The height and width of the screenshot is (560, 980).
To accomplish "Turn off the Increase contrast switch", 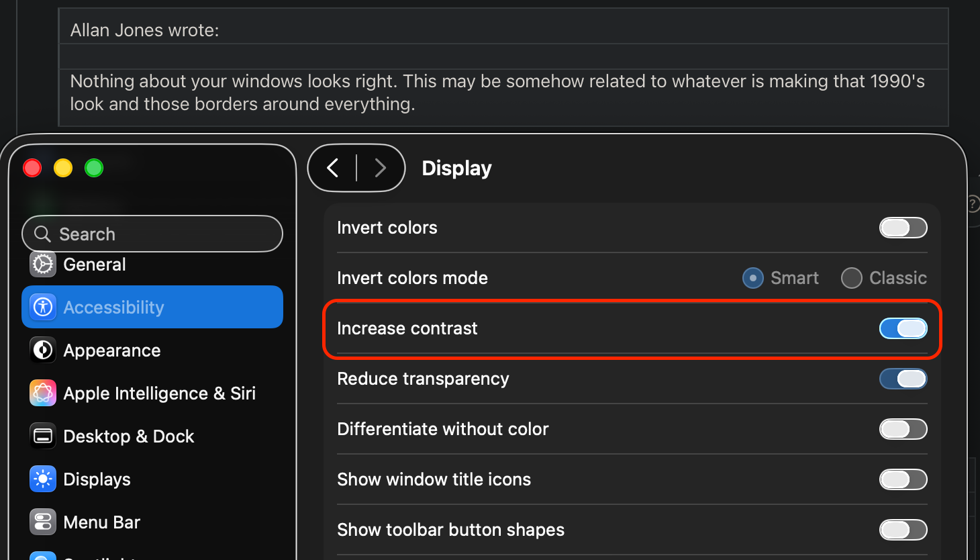I will click(x=903, y=328).
